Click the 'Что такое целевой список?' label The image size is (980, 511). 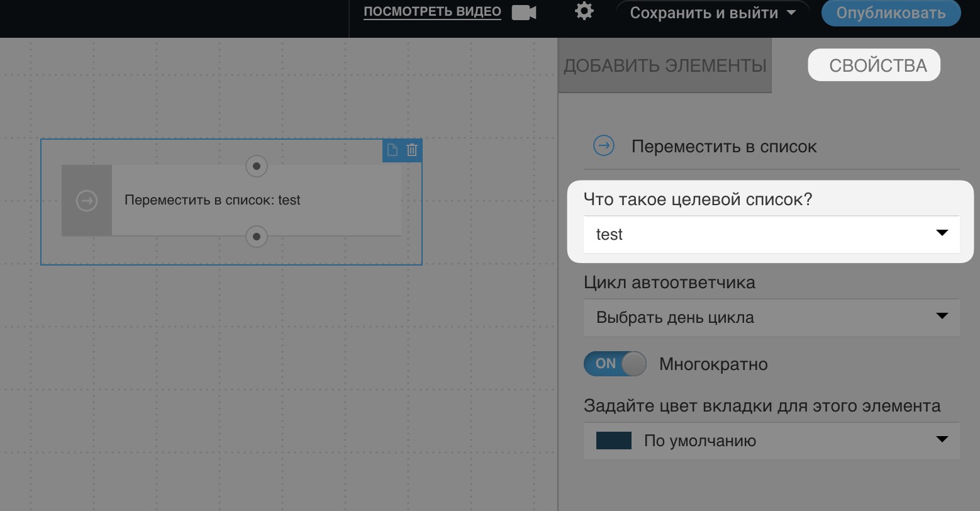(x=698, y=199)
